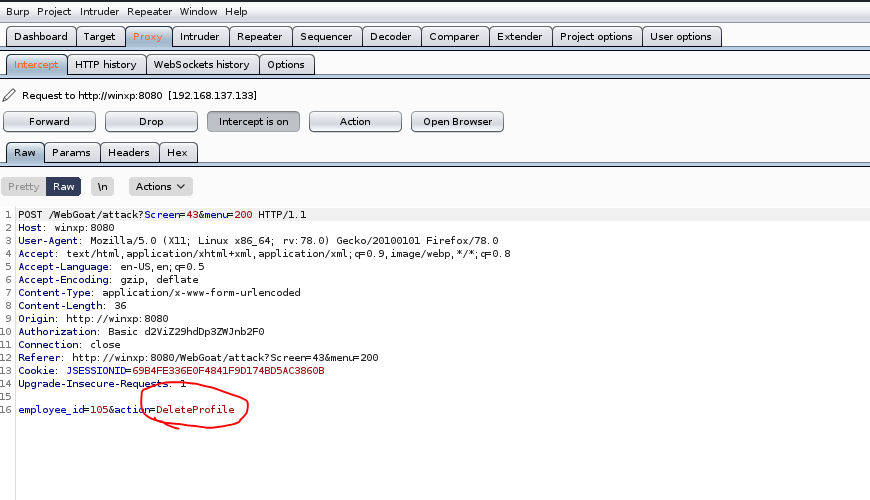Toggle the \n non-printable characters button

pos(103,186)
